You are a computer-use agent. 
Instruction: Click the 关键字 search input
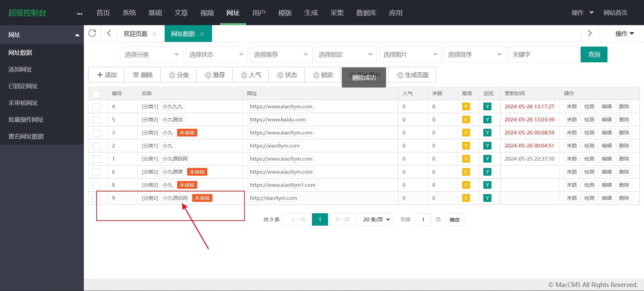pos(543,54)
